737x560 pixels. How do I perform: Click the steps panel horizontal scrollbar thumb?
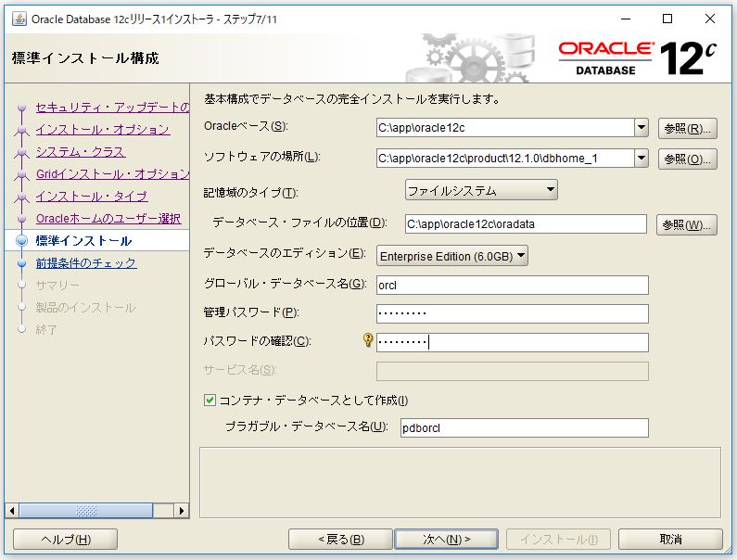pyautogui.click(x=86, y=511)
